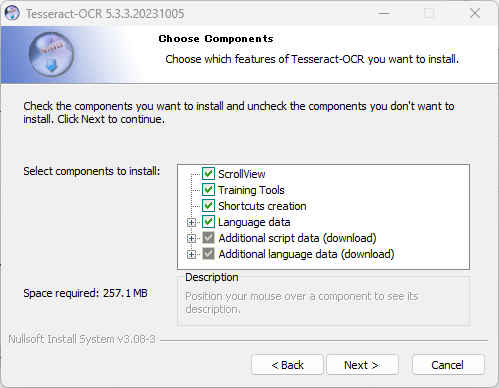This screenshot has height=388, width=499.
Task: Expand the Language data tree node
Action: click(191, 222)
